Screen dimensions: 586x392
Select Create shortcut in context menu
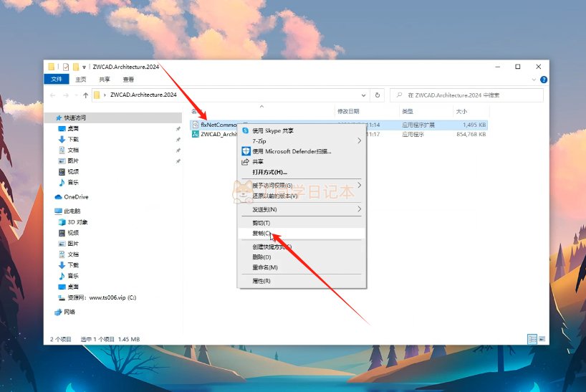click(x=302, y=247)
